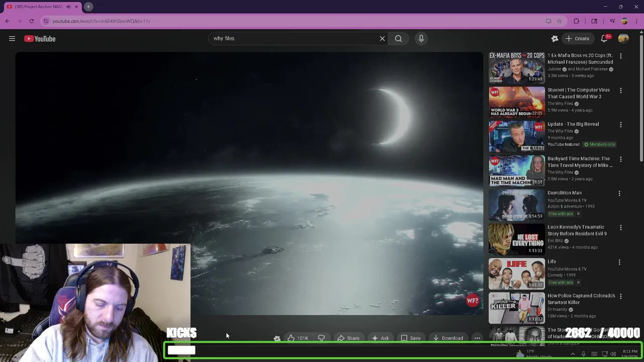Click the video player to toggle playback
Screen dimensions: 644x362
249,184
